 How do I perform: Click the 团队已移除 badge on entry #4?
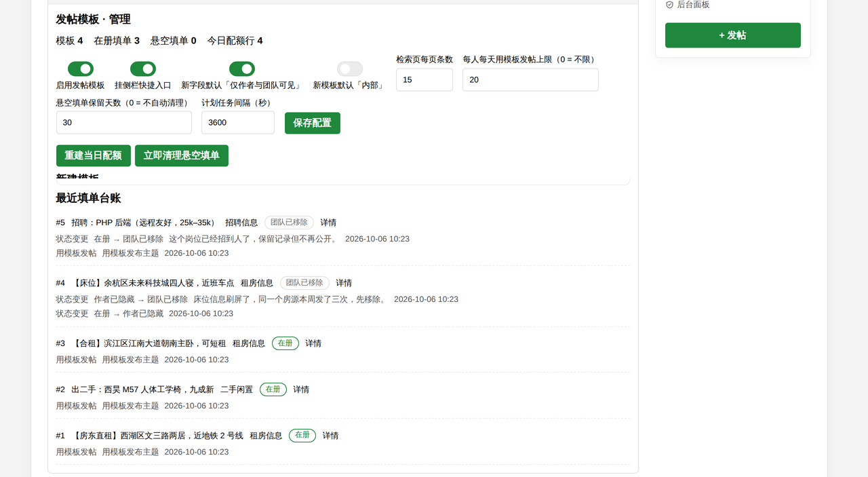tap(304, 283)
